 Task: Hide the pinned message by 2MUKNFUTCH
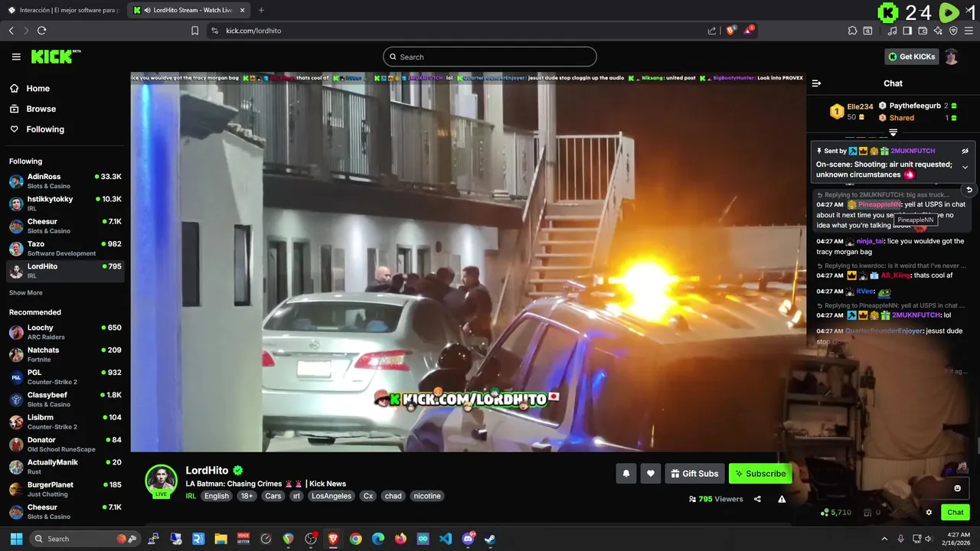[x=965, y=151]
